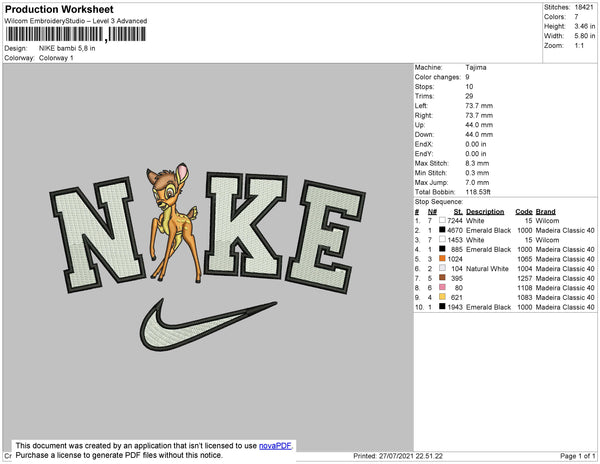Click the 'Code' column header

point(523,212)
